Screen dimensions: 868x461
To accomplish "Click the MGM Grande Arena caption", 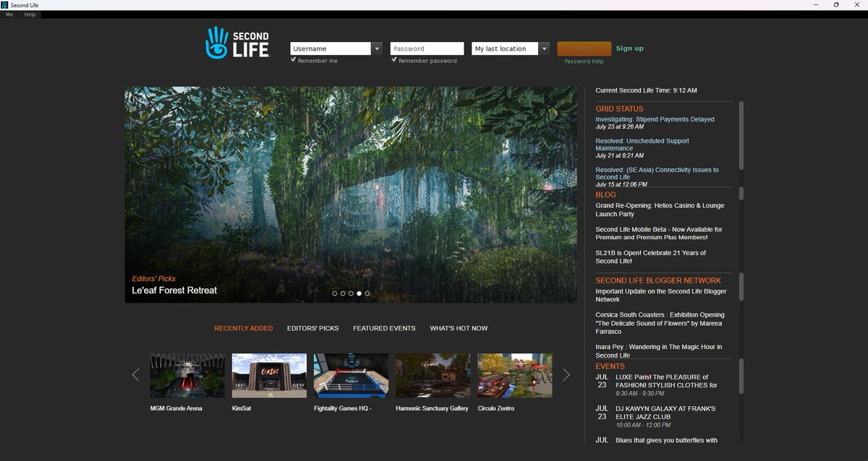I will coord(176,408).
